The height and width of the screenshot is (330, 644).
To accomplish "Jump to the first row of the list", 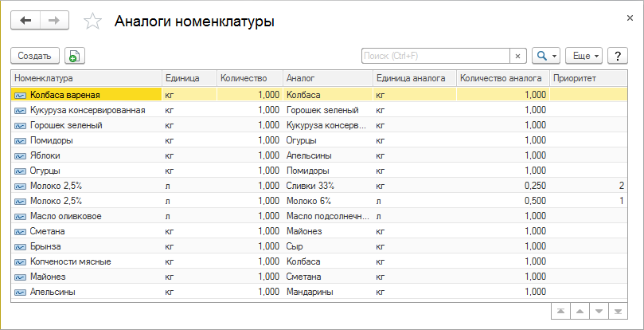I will pos(560,310).
